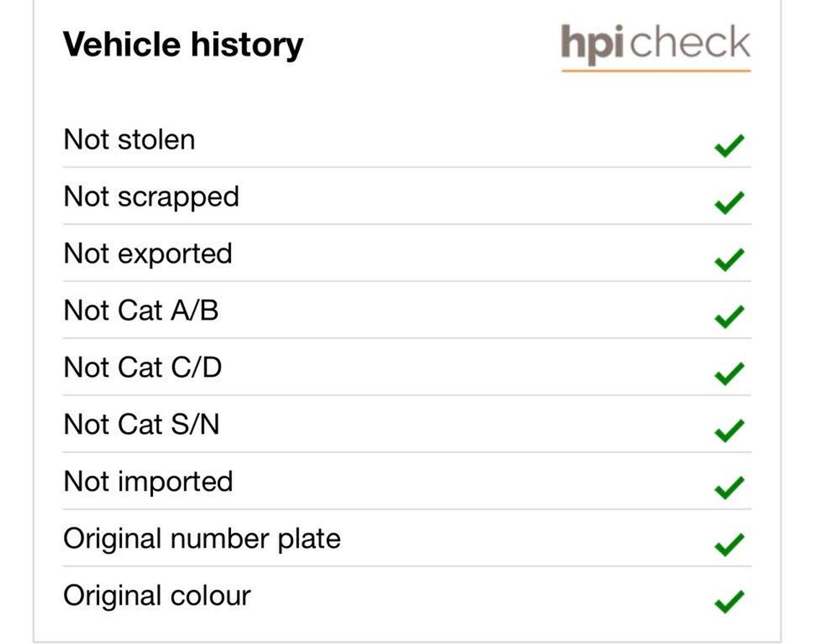Image resolution: width=814 pixels, height=644 pixels.
Task: Select the Not Cat A/B label
Action: 141,311
